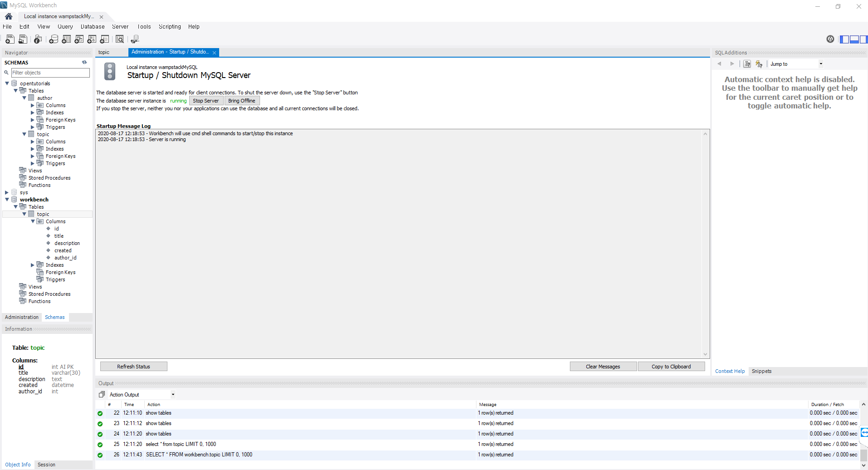This screenshot has height=470, width=868.
Task: Click the Bring Offline button
Action: click(x=242, y=101)
